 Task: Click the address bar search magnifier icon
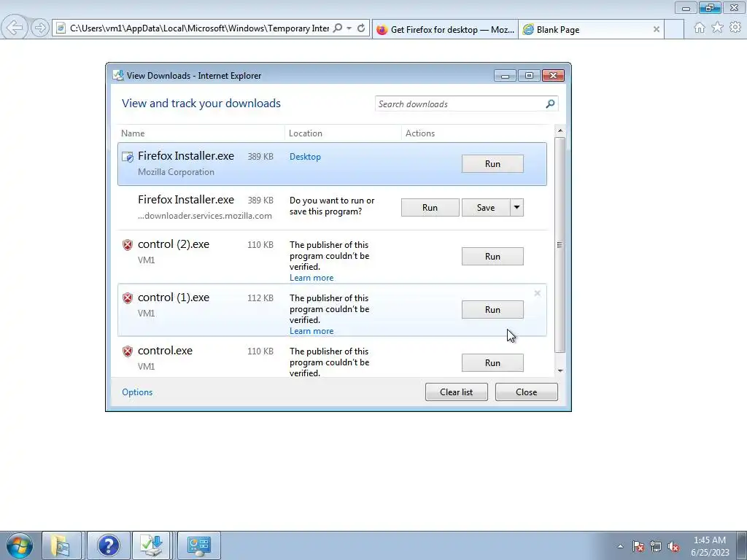pos(337,28)
